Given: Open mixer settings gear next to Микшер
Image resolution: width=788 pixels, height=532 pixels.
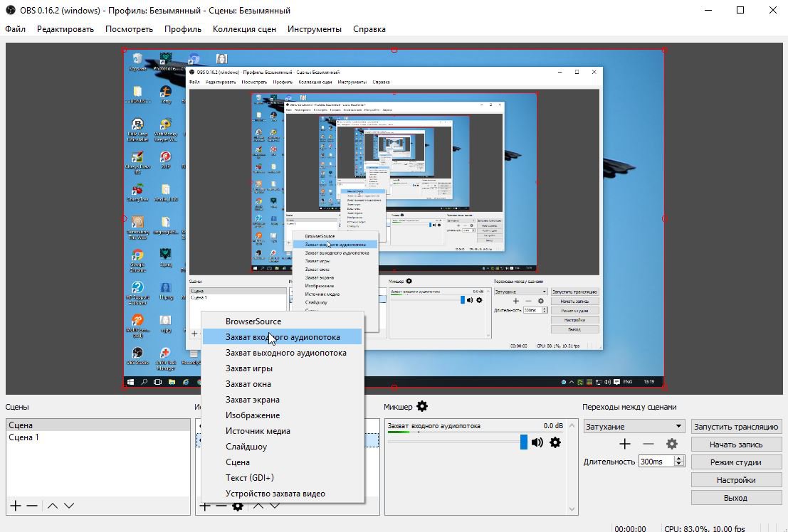Looking at the screenshot, I should (x=422, y=406).
